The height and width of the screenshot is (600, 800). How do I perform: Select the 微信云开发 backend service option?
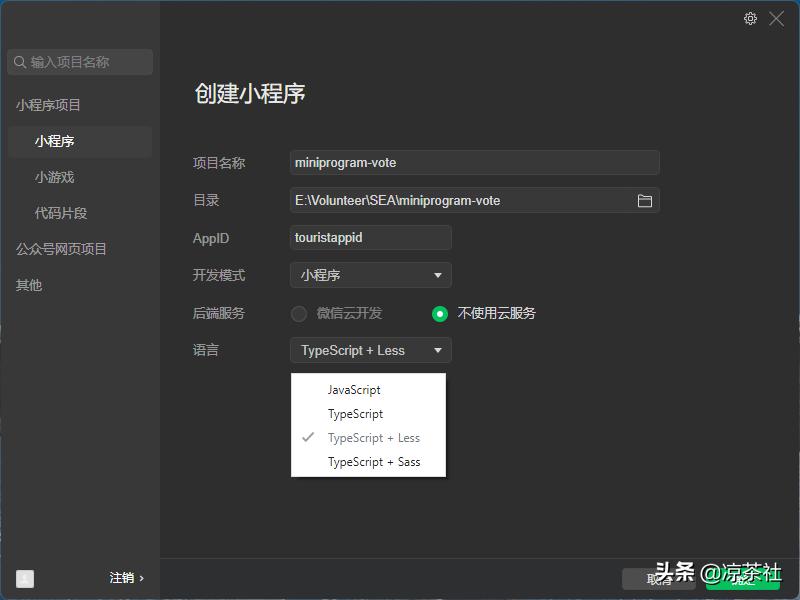click(300, 313)
